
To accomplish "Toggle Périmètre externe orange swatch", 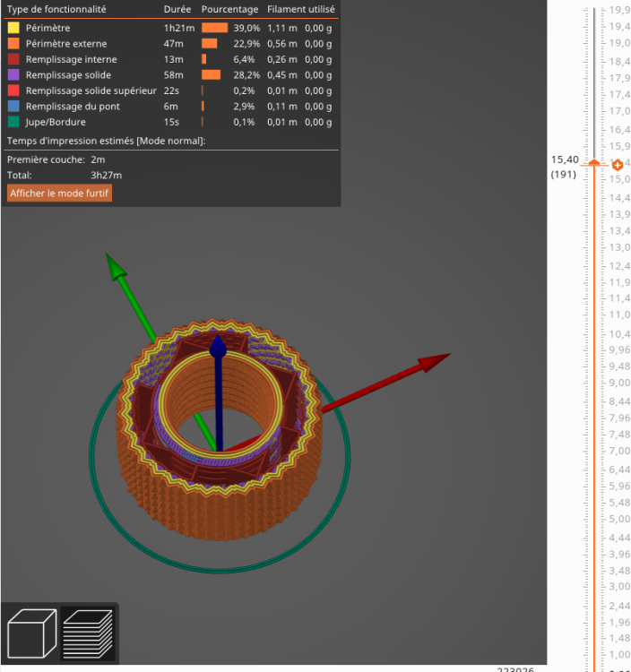I will (13, 43).
